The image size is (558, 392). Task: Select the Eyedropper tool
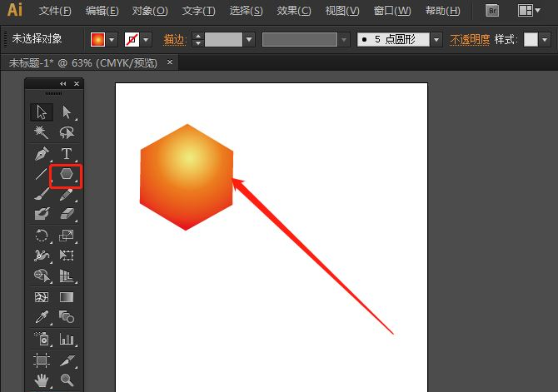42,317
